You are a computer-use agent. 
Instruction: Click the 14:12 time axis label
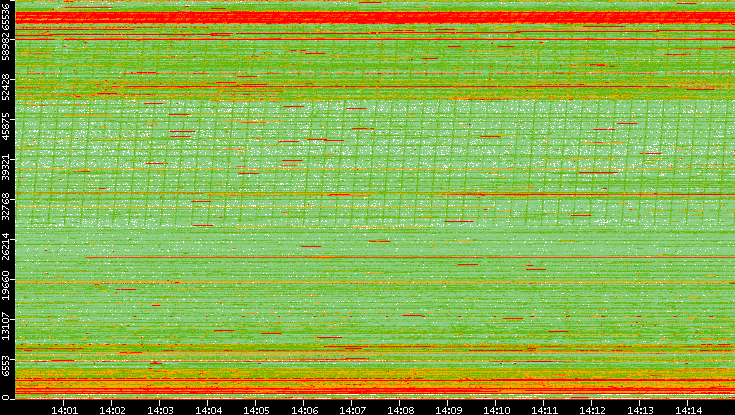pyautogui.click(x=592, y=410)
